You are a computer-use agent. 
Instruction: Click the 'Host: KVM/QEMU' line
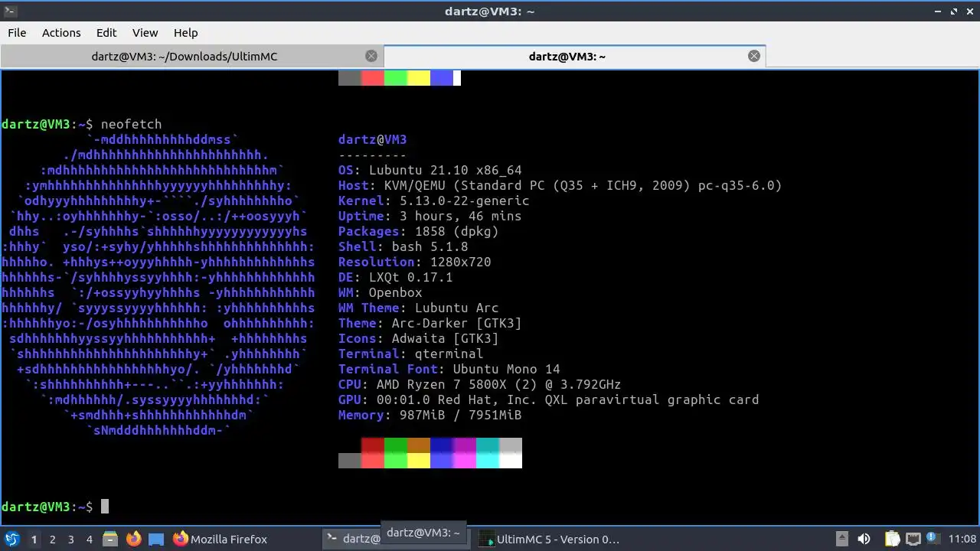[x=560, y=185]
